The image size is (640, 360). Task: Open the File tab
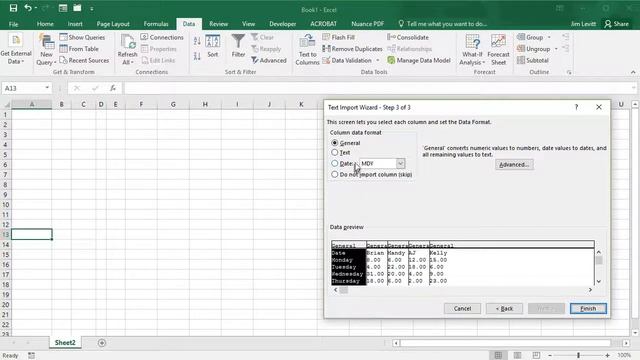click(x=13, y=24)
